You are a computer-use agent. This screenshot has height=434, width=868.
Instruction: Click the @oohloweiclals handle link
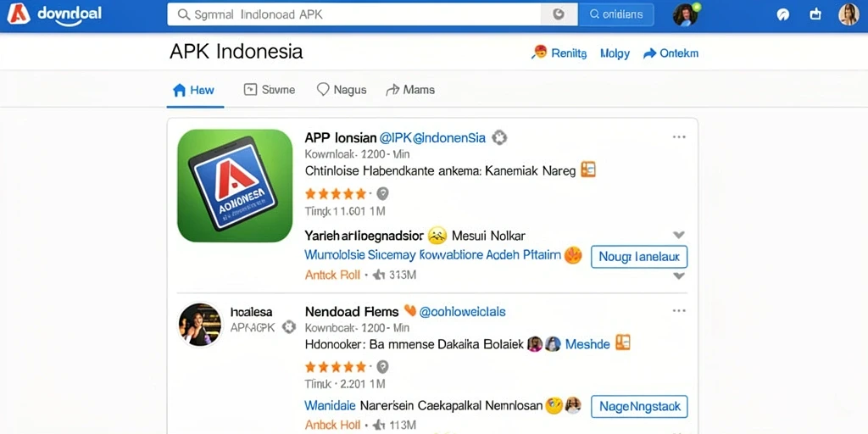point(462,312)
